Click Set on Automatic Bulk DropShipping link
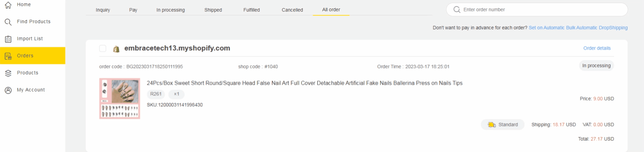Screen dimensions: 644x152 (x=578, y=28)
